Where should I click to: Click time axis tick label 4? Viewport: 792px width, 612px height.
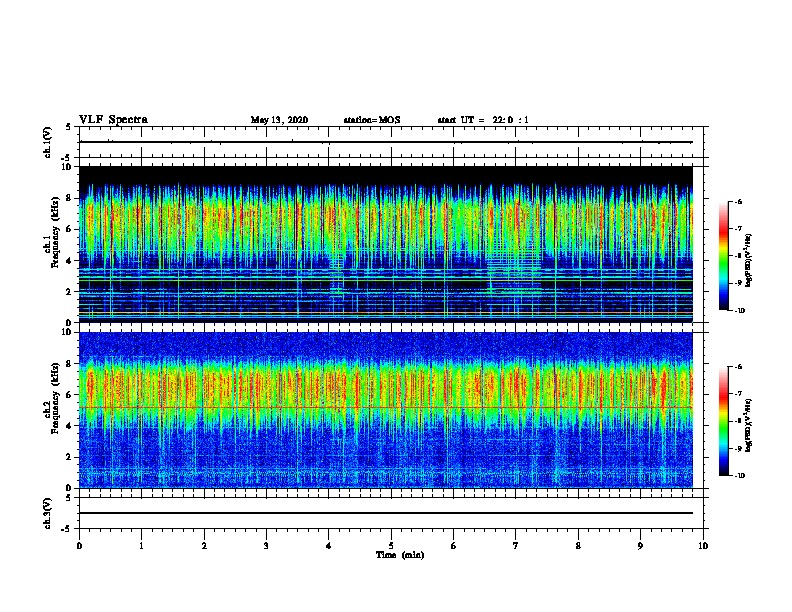(x=329, y=545)
